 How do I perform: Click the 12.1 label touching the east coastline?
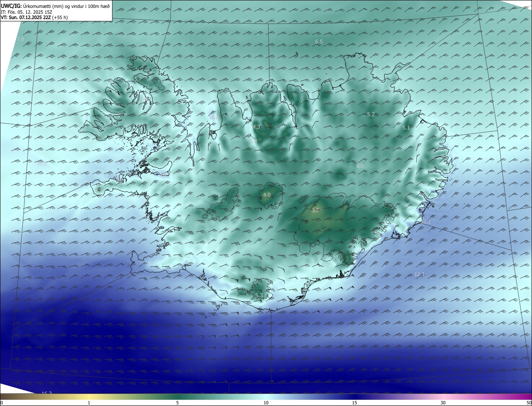coord(426,222)
